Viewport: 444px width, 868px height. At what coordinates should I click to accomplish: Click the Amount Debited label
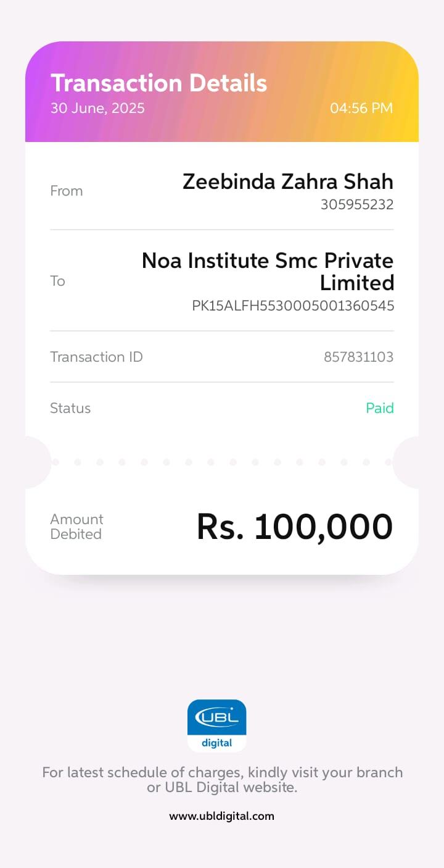(x=76, y=527)
